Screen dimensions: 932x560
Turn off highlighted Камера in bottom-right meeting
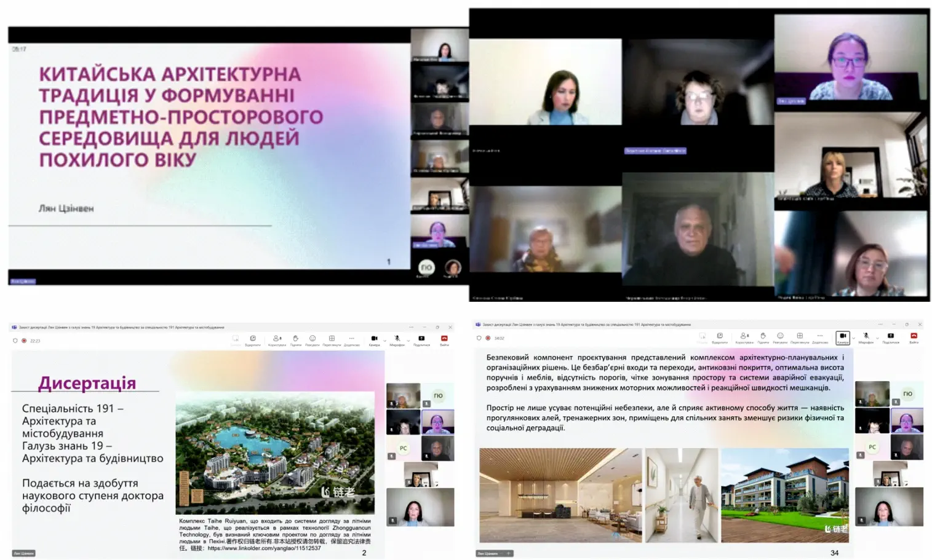click(843, 336)
